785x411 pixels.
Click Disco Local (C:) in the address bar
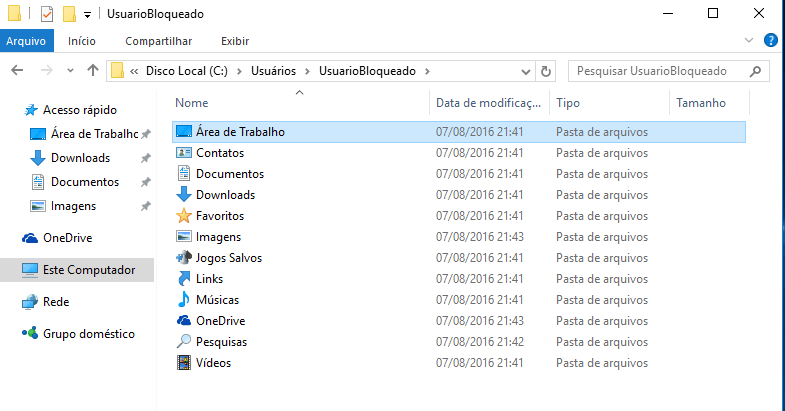click(187, 71)
